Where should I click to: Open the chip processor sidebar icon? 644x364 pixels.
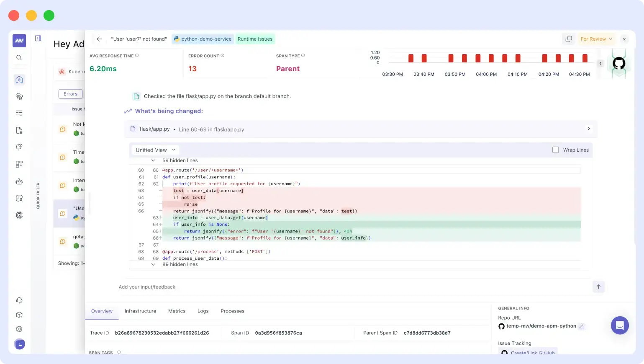[19, 215]
